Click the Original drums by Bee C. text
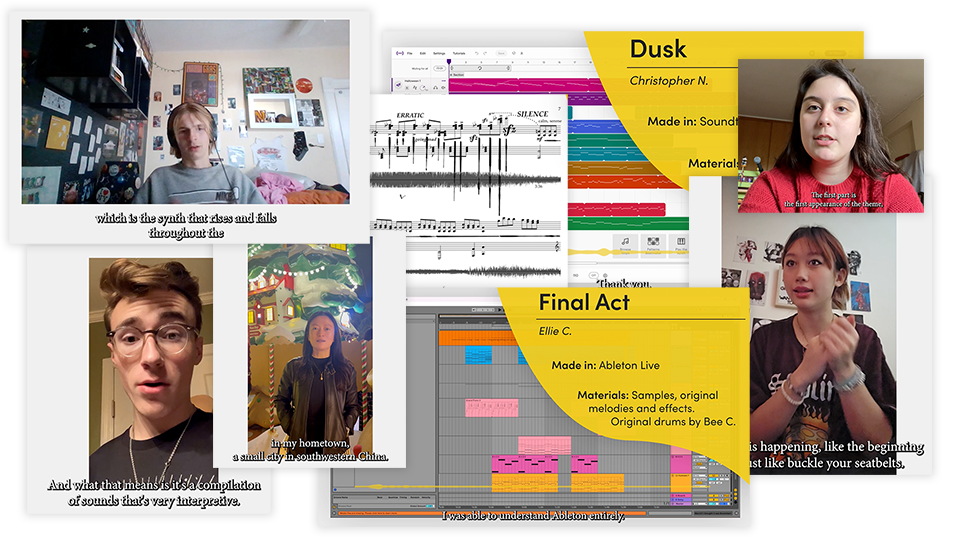960x540 pixels. point(673,422)
